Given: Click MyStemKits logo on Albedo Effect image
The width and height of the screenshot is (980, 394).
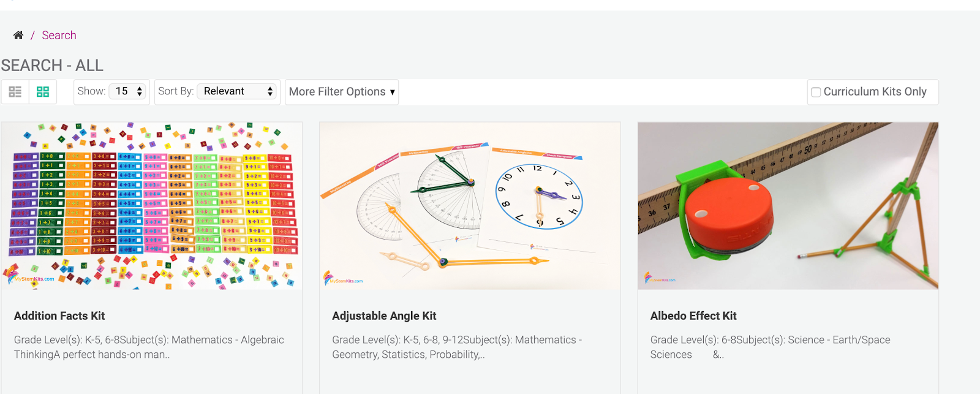Looking at the screenshot, I should [660, 279].
